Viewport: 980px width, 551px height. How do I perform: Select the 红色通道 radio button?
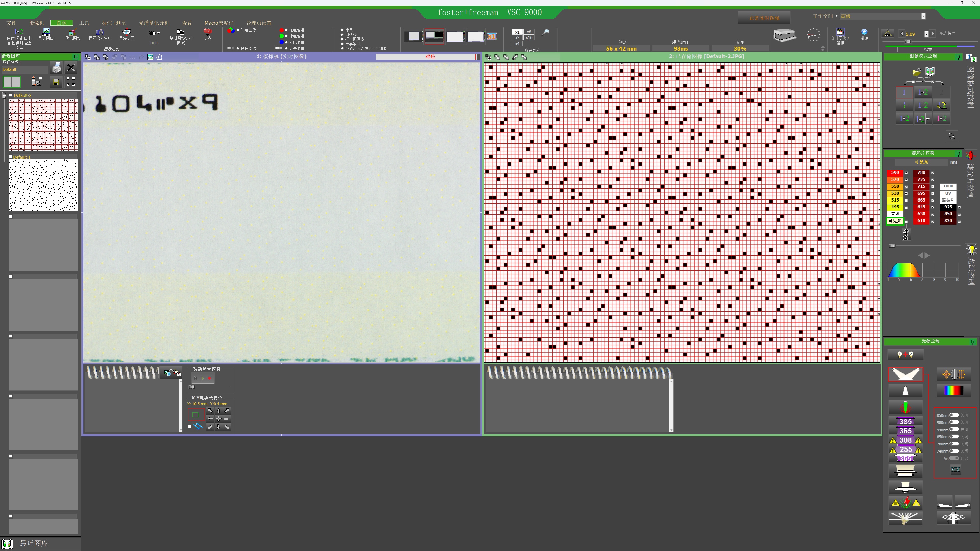(x=286, y=30)
